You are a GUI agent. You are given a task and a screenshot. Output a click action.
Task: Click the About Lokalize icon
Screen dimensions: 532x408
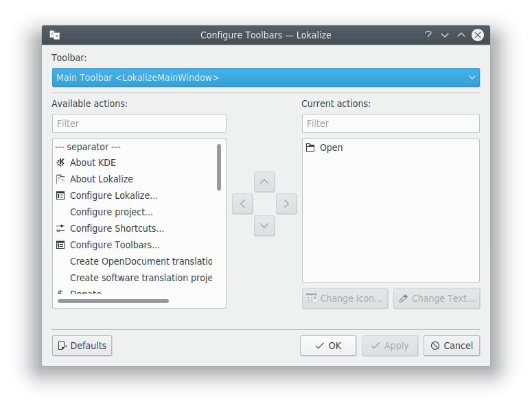(x=60, y=179)
